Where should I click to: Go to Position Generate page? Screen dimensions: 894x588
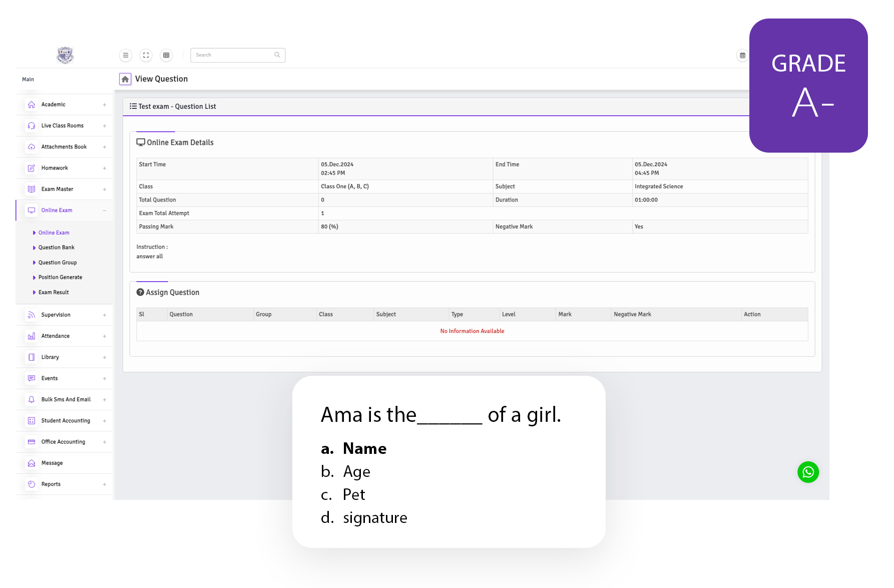click(x=60, y=277)
